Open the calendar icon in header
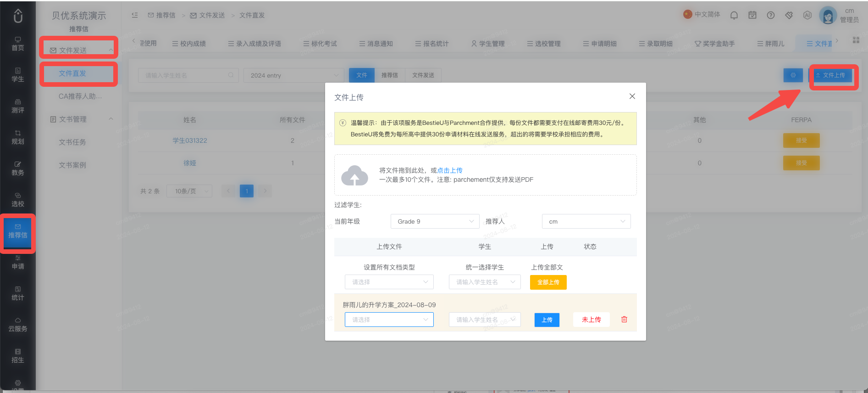 (752, 15)
